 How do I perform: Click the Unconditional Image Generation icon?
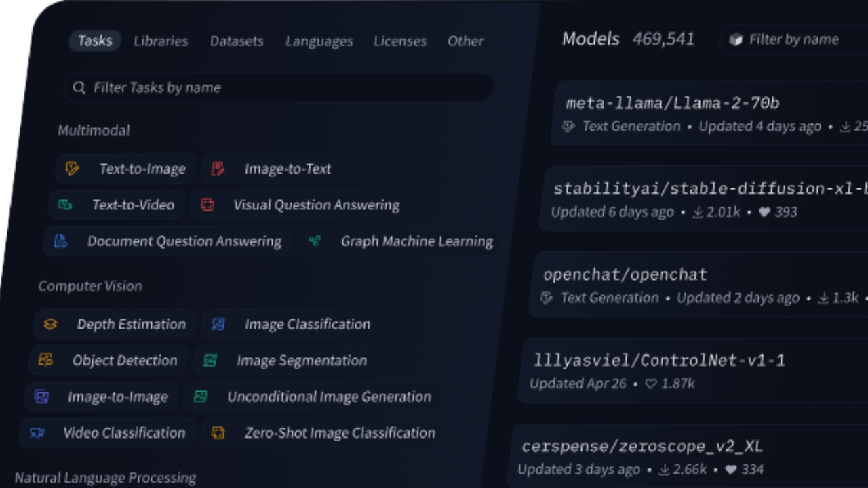[200, 396]
